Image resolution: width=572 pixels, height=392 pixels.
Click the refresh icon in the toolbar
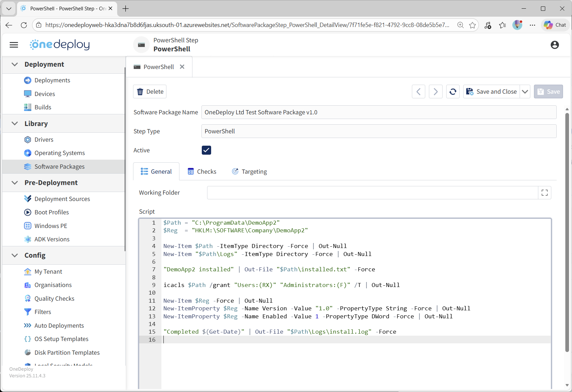click(x=453, y=92)
